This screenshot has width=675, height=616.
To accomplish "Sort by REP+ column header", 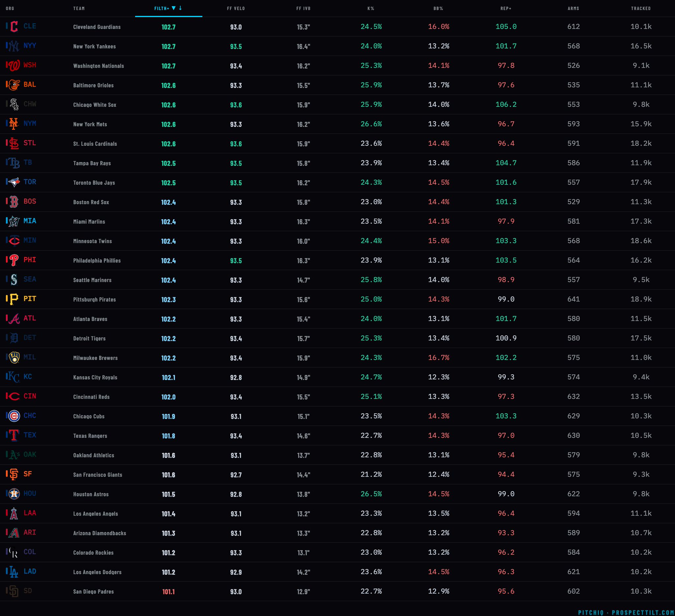I will tap(506, 8).
